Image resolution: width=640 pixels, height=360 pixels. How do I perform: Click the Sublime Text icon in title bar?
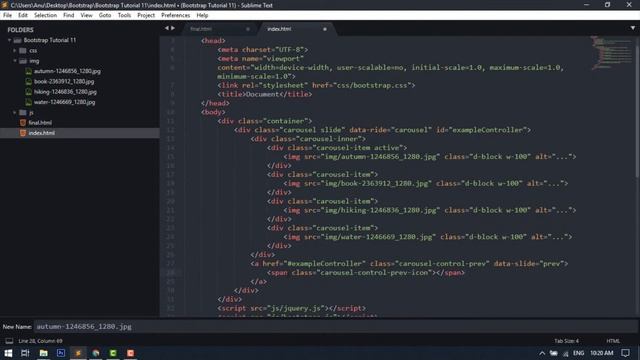pos(5,5)
